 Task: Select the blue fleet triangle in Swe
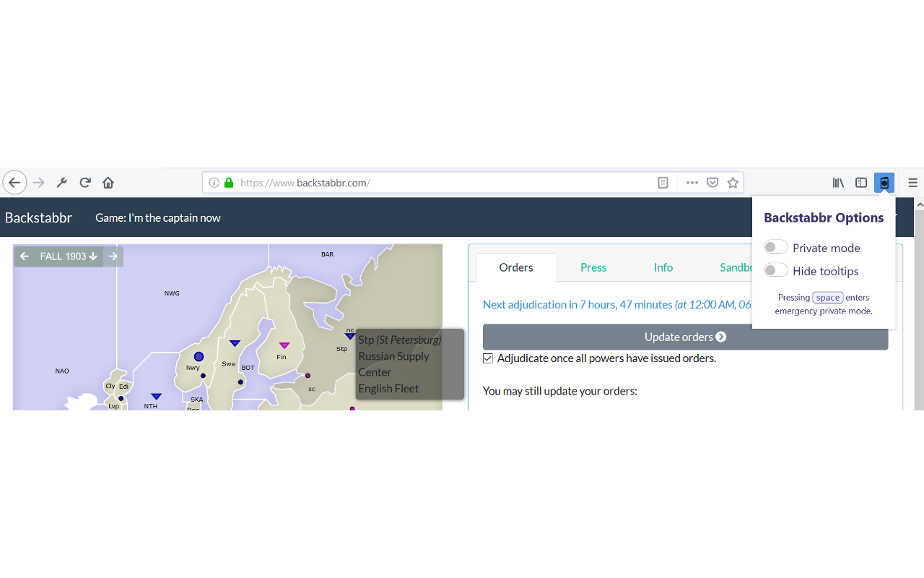235,343
